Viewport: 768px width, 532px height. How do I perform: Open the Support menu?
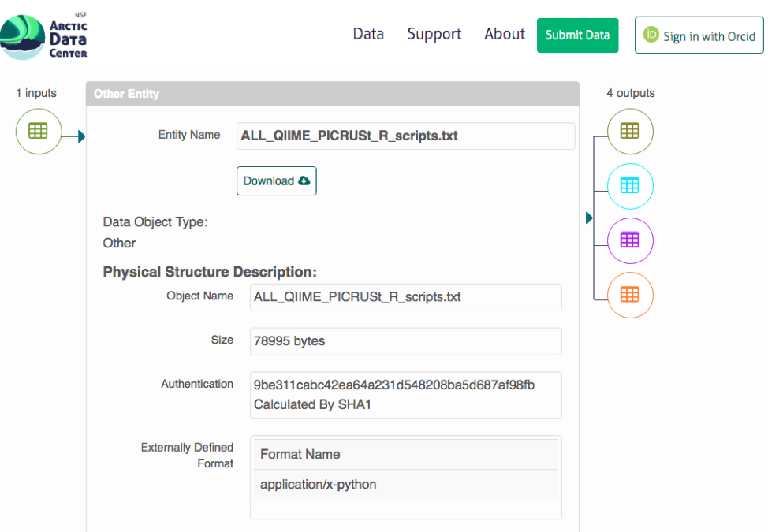pyautogui.click(x=434, y=35)
